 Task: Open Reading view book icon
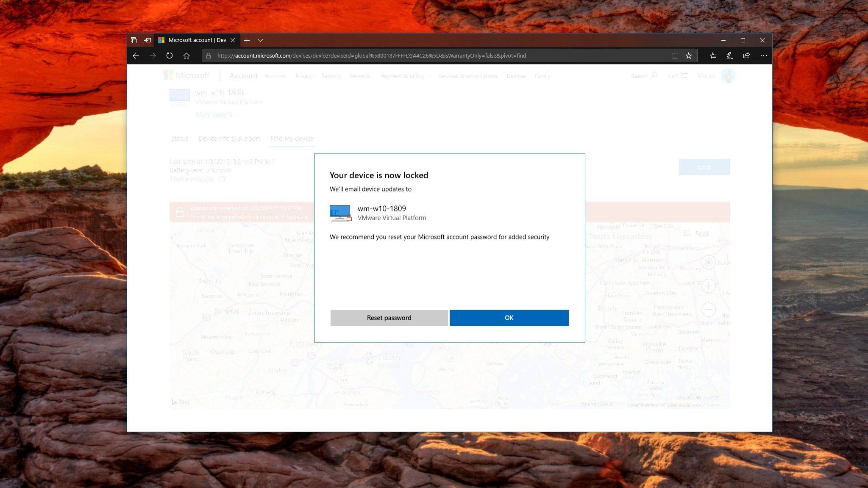[675, 55]
